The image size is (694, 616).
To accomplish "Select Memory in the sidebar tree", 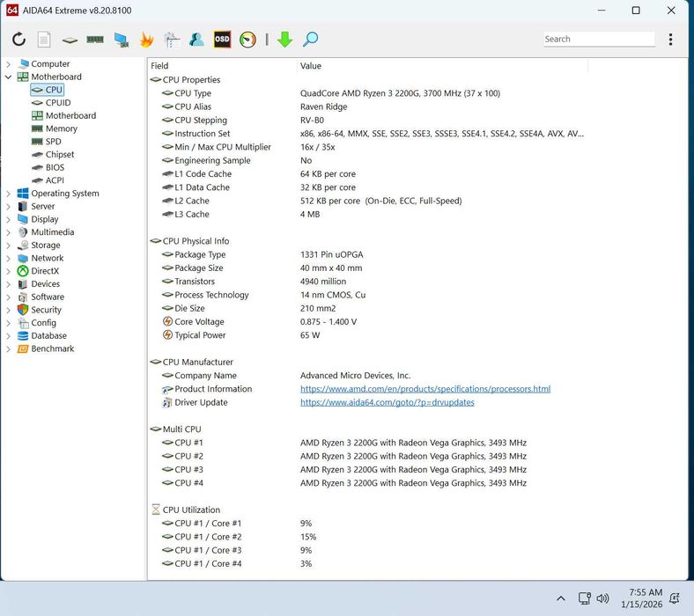I will tap(55, 128).
